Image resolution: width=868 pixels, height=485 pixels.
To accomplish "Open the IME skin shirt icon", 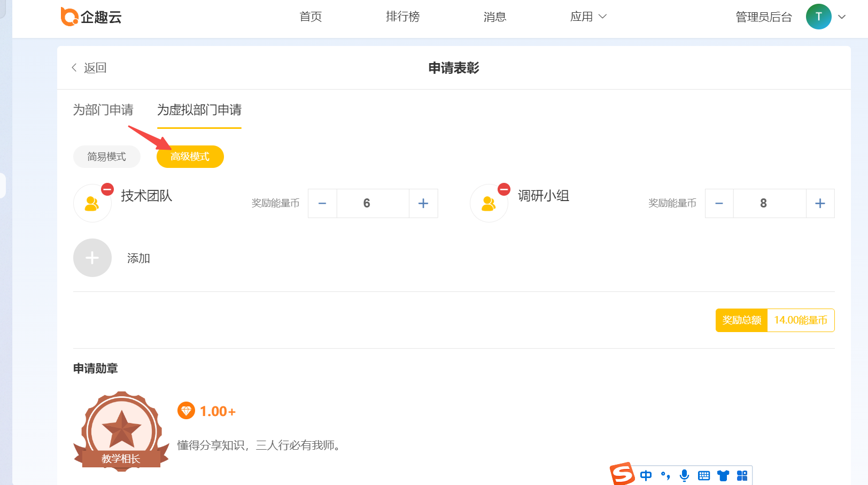I will tap(723, 475).
